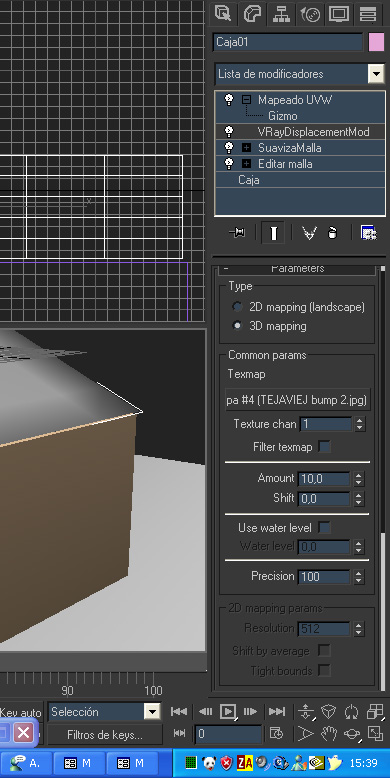Adjust the Texture chan spinner arrows
Screen dimensions: 390x778
pos(359,424)
